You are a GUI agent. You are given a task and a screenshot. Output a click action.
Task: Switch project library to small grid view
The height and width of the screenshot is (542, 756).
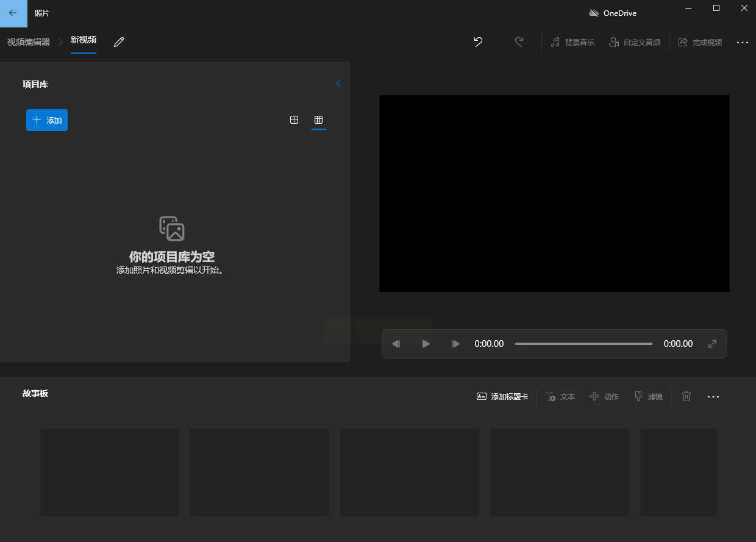coord(318,120)
